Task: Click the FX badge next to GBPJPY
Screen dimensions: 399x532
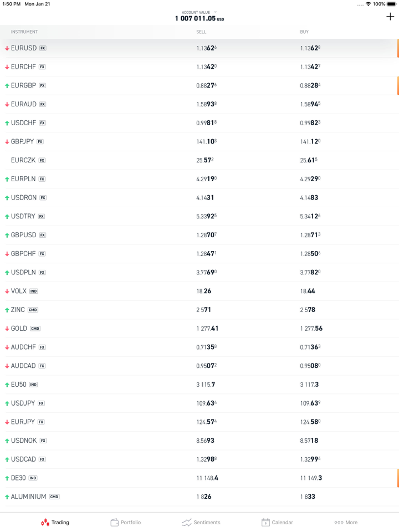Action: click(x=40, y=142)
